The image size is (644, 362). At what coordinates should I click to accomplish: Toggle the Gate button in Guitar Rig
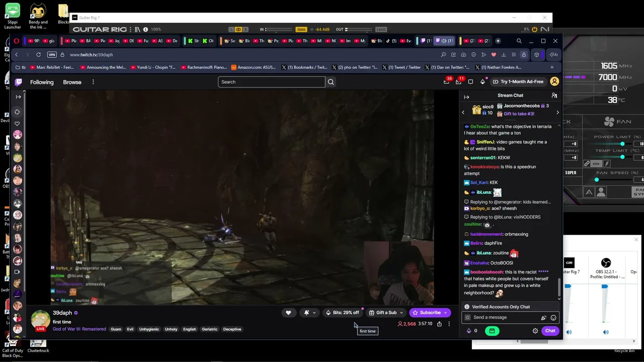point(301,30)
